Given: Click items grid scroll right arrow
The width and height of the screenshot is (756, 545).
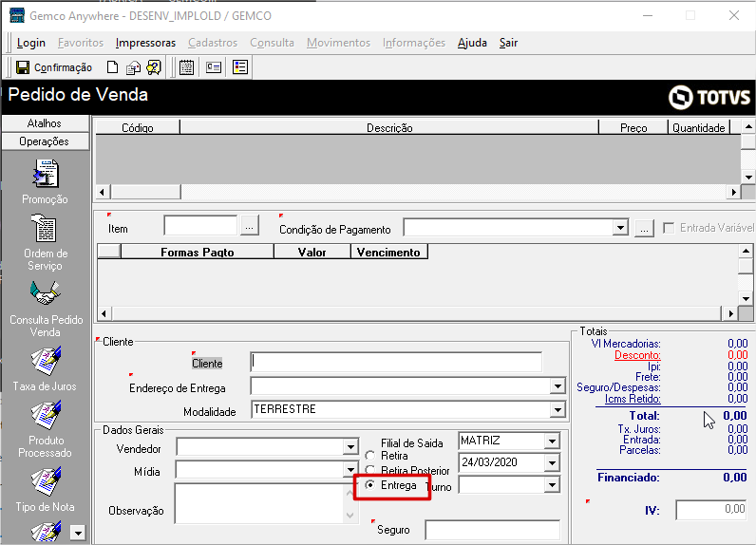Looking at the screenshot, I should 733,192.
